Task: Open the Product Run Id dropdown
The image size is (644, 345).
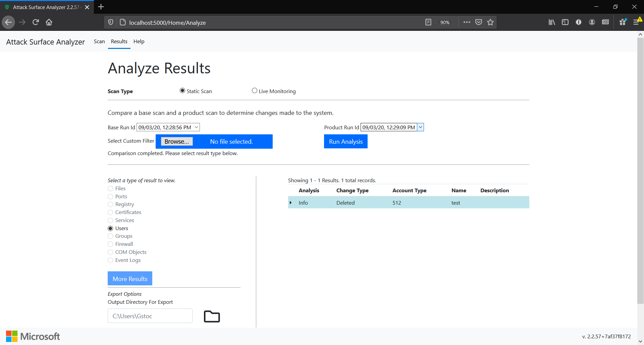Action: point(392,127)
